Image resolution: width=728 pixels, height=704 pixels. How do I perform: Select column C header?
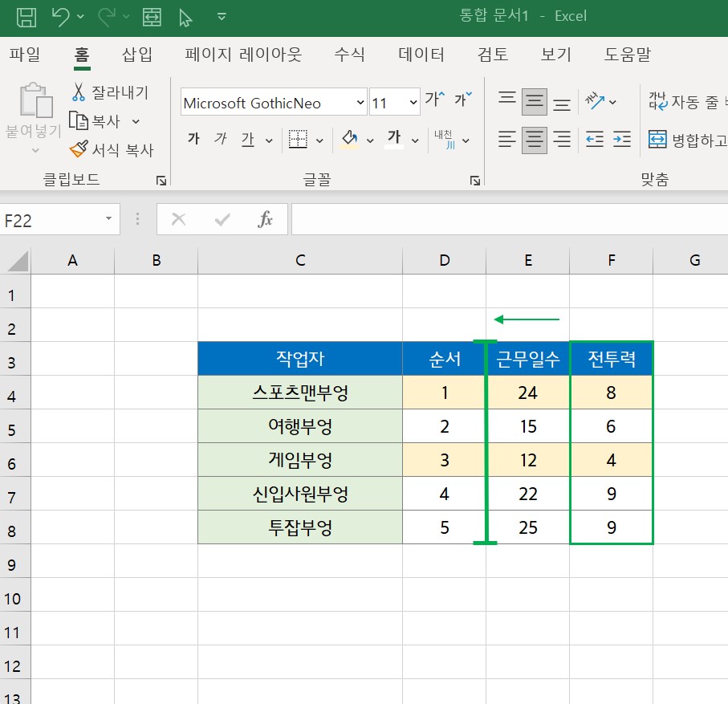300,261
